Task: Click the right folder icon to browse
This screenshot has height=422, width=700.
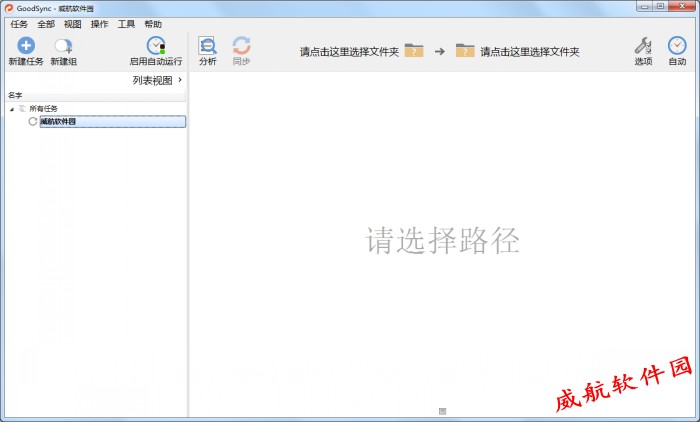Action: [465, 51]
